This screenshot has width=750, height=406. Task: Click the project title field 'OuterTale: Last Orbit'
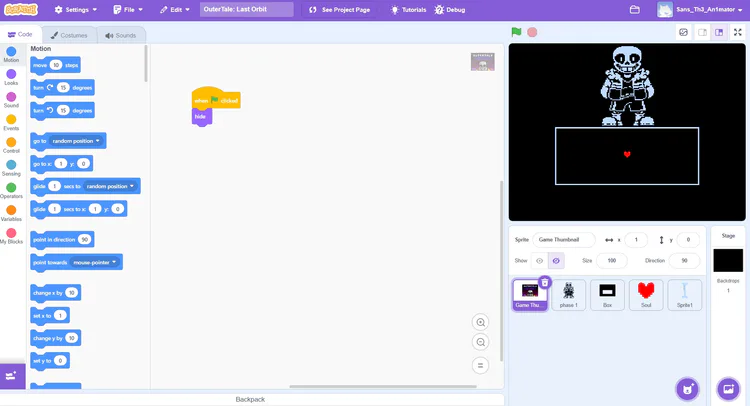(x=246, y=9)
